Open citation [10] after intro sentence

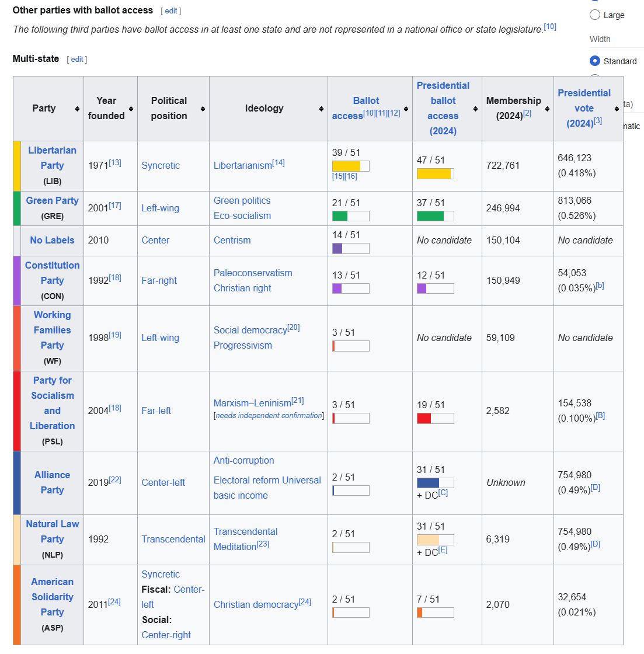click(x=550, y=27)
